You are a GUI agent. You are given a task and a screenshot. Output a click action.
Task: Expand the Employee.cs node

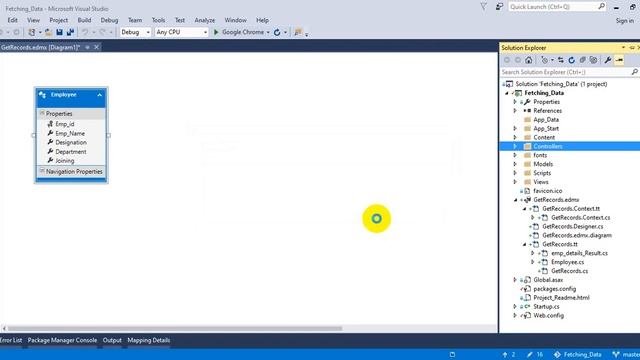tap(533, 262)
